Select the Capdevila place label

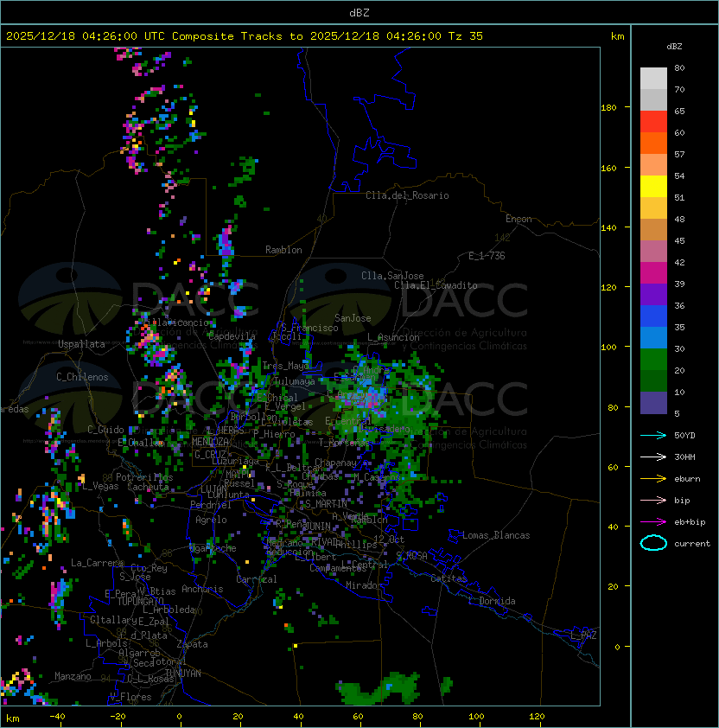pyautogui.click(x=232, y=336)
